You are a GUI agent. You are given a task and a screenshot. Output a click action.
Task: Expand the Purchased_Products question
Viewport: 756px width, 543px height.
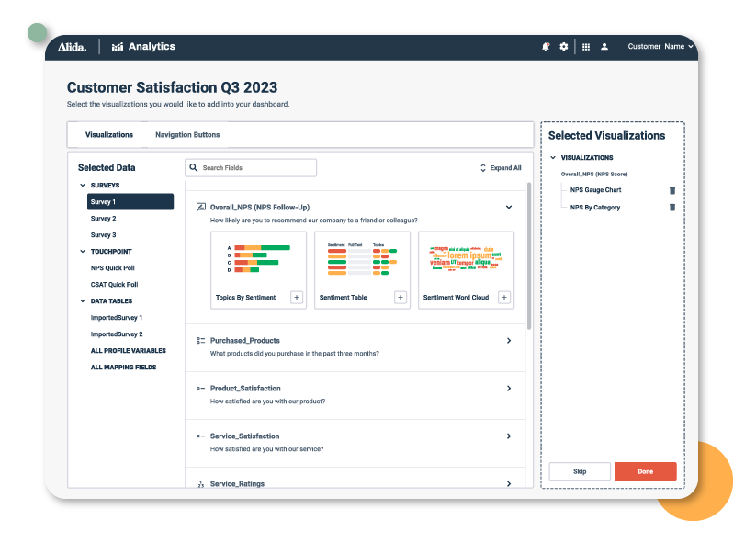(508, 340)
